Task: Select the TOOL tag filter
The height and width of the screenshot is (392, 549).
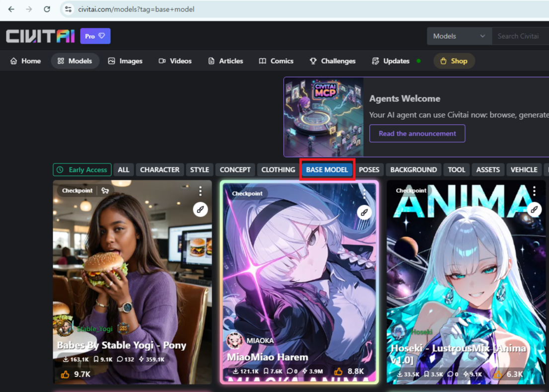Action: coord(456,170)
